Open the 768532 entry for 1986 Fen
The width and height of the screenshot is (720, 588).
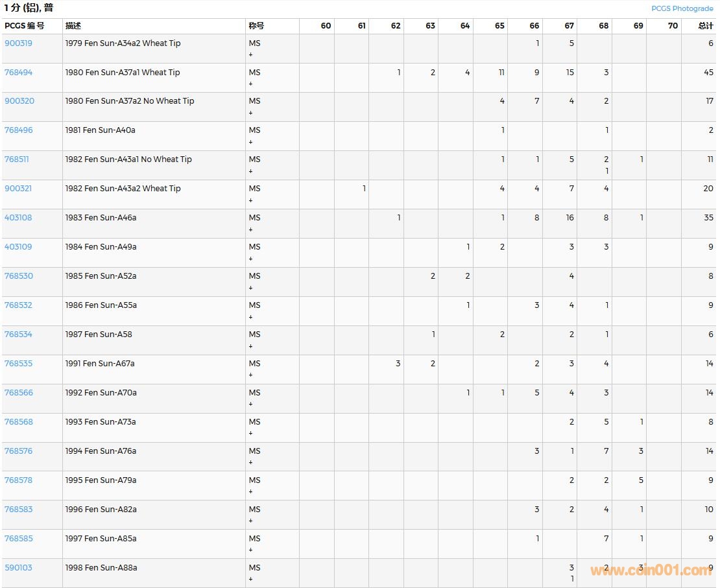pos(18,305)
